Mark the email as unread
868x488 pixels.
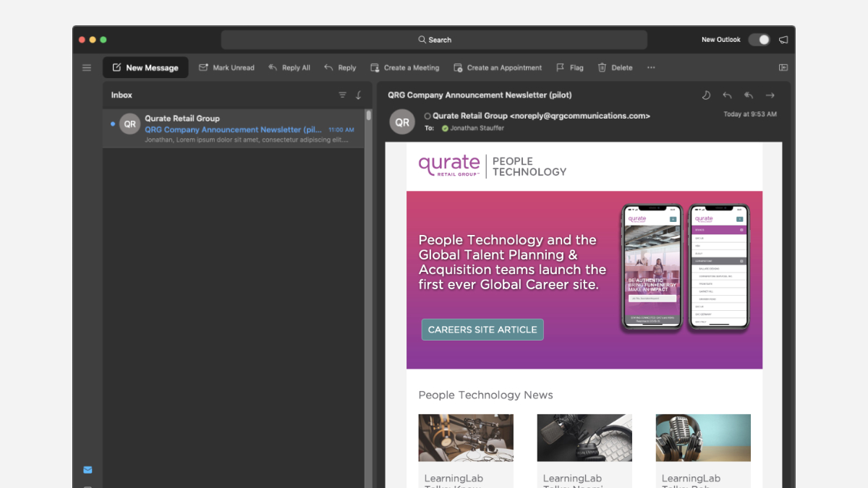[x=226, y=68]
